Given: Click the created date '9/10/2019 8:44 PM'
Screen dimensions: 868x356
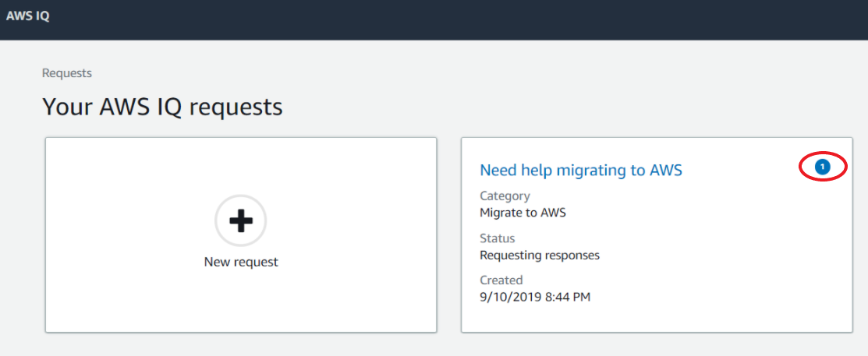Looking at the screenshot, I should pyautogui.click(x=535, y=298).
